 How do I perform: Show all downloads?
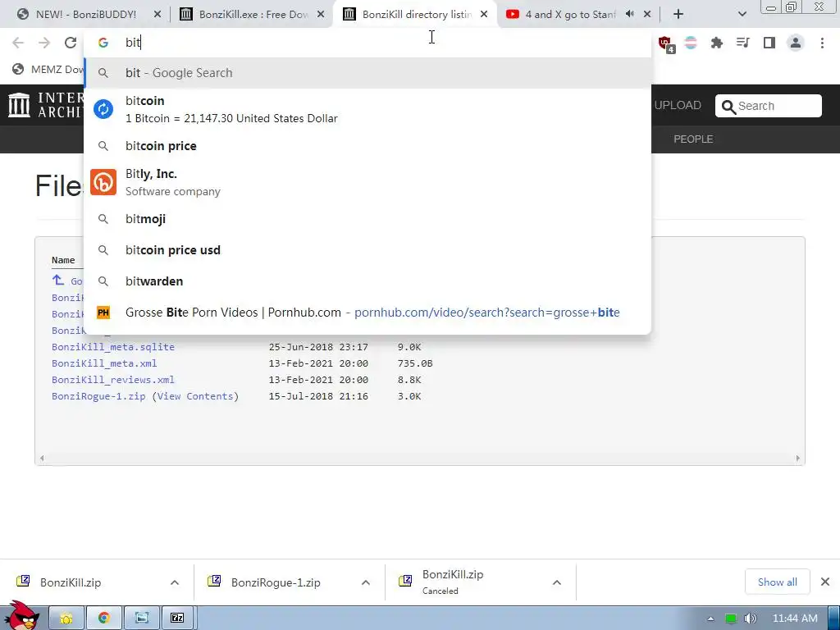point(778,582)
